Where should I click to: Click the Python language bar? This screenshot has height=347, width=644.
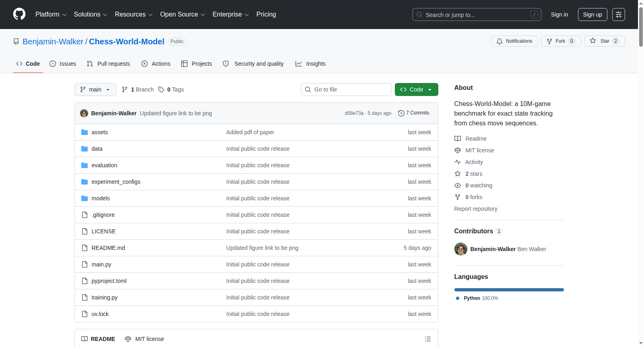pyautogui.click(x=509, y=290)
